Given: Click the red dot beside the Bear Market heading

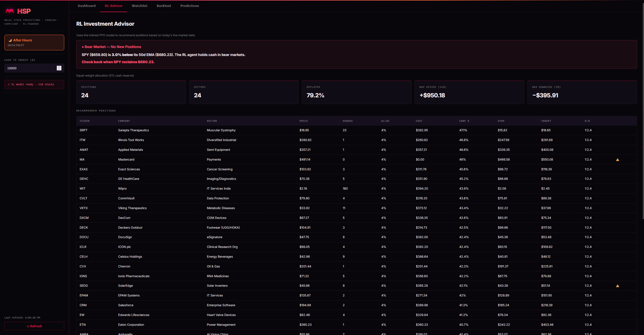Looking at the screenshot, I should 82,47.
